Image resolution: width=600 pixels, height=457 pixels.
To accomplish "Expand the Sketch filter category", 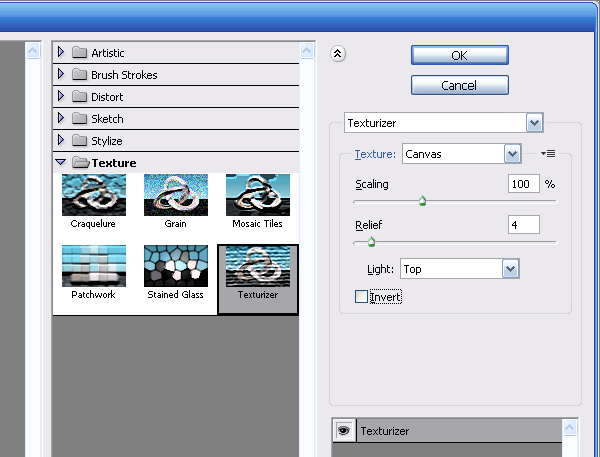I will (x=60, y=118).
